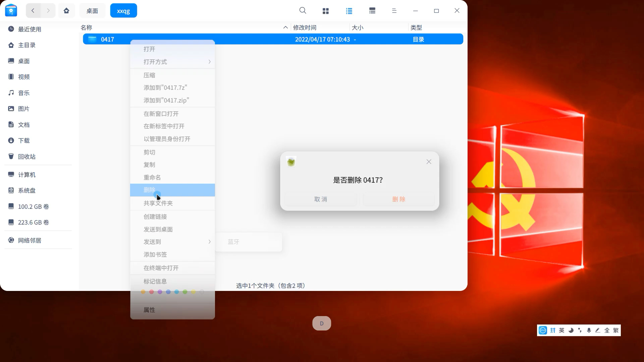Viewport: 644px width, 362px height.
Task: Click the file manager app logo icon
Action: coord(11,10)
